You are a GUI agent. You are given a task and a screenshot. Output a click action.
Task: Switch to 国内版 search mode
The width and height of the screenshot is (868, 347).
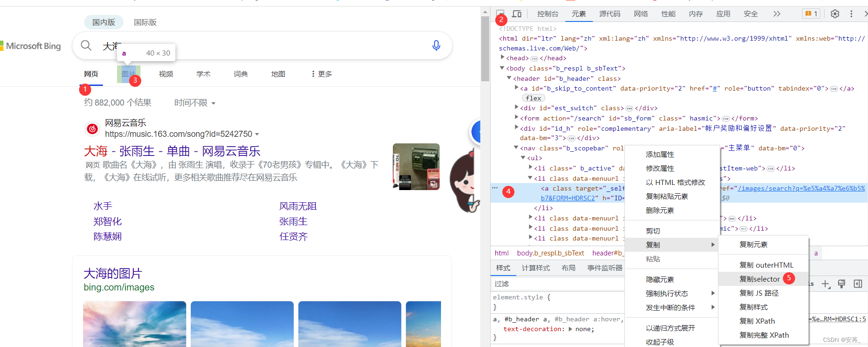point(103,22)
